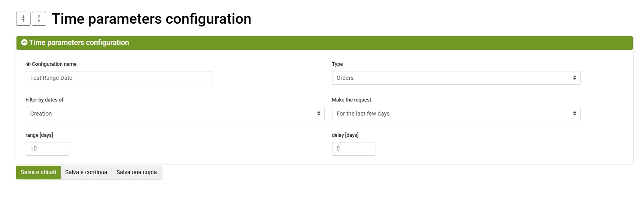Click the 'Configuration name' label text
Screen dimensions: 644x199
pyautogui.click(x=54, y=64)
